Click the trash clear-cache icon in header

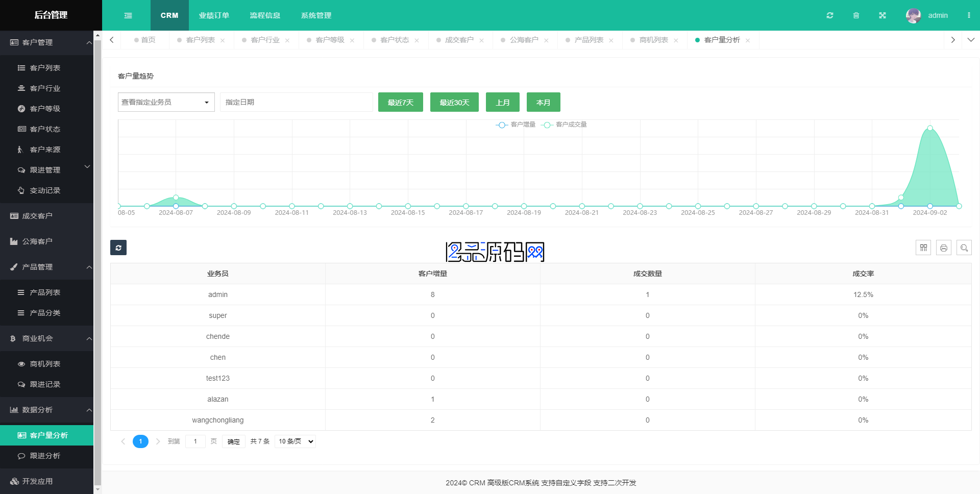(856, 15)
